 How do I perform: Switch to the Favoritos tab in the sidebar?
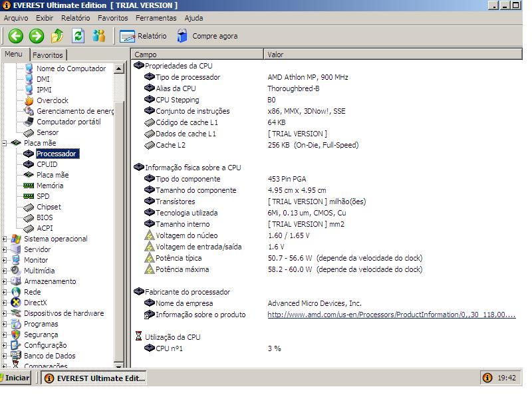tap(48, 55)
